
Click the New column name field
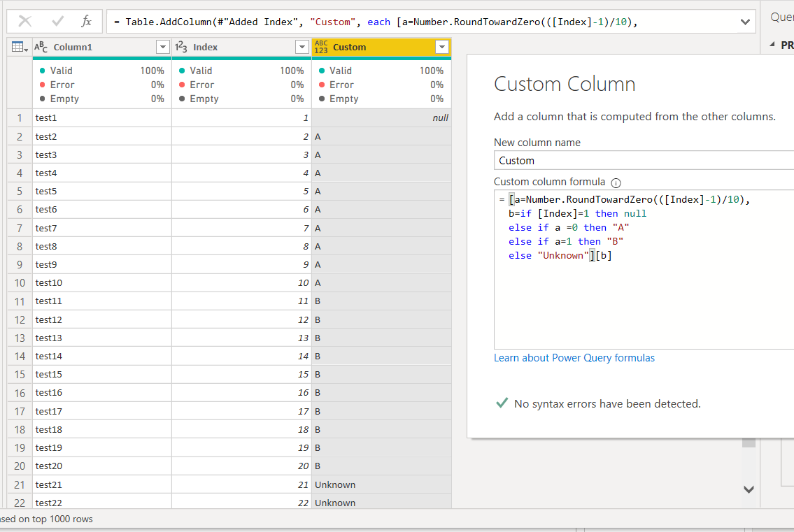click(x=644, y=161)
